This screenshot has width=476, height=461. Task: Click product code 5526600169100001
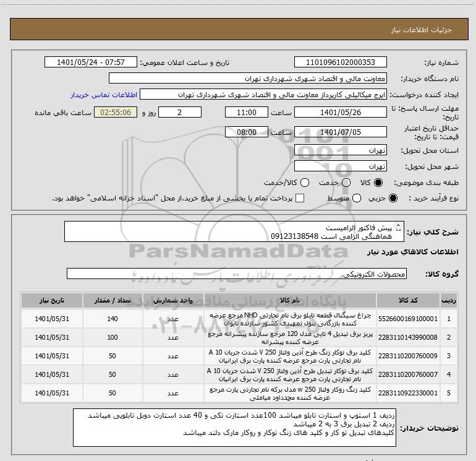tap(408, 319)
